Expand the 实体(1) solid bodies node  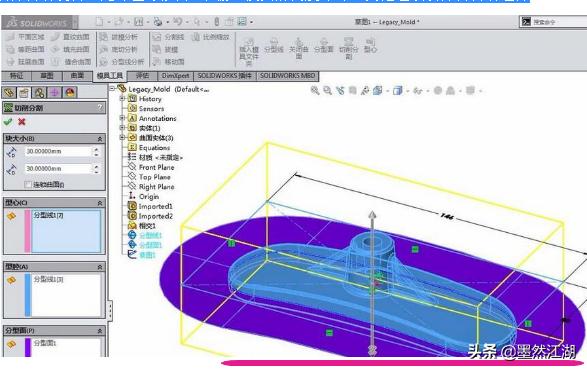point(122,128)
